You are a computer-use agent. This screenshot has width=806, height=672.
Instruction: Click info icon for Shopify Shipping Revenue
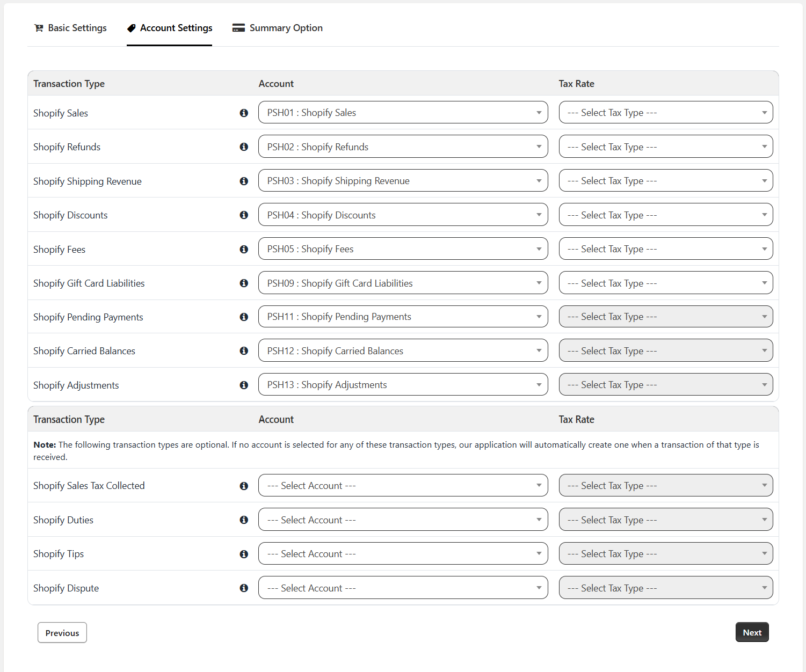point(244,181)
